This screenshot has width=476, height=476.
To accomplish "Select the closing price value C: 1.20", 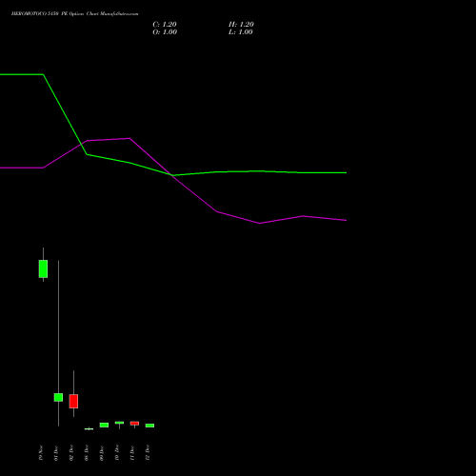I will (165, 25).
